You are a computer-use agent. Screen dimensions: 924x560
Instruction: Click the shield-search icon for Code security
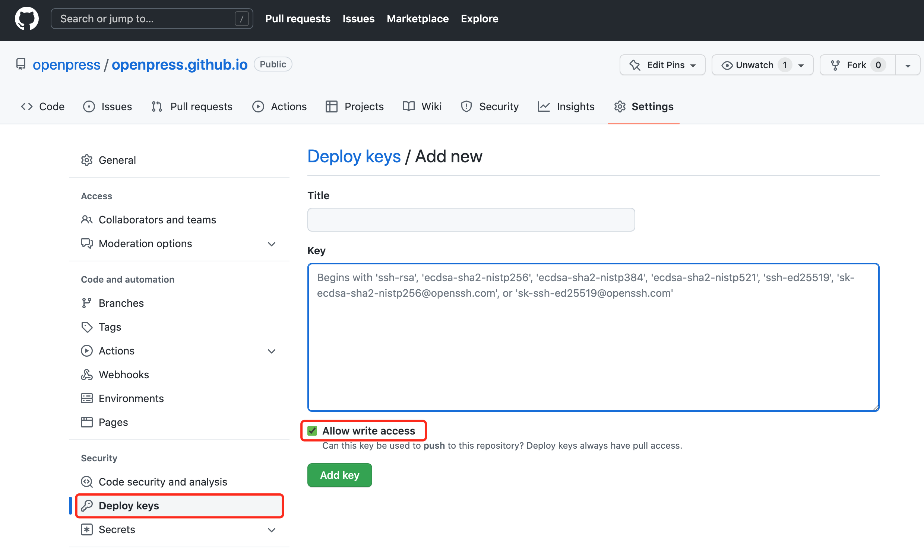coord(86,482)
